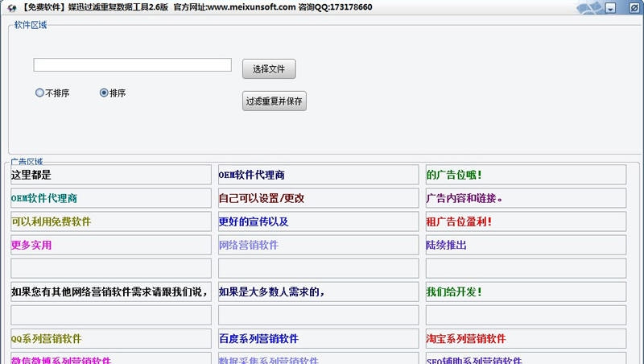Click the 租广告位盈利! ad slot
644x364 pixels.
click(526, 221)
